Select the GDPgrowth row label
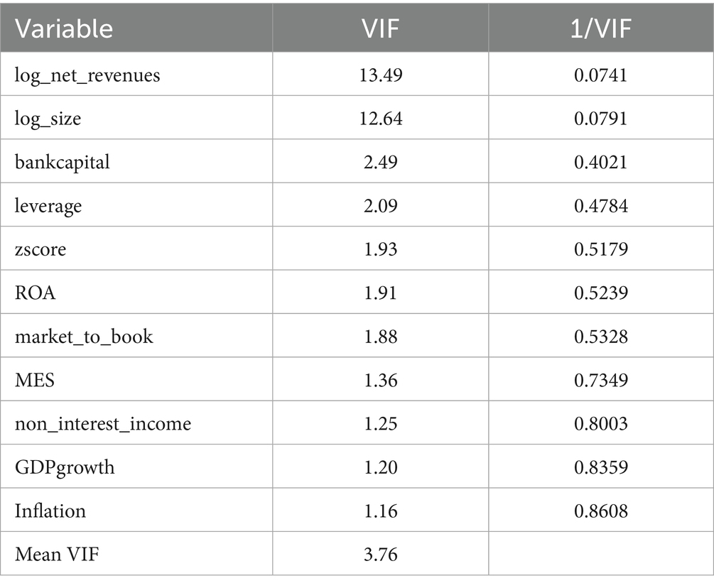 tap(65, 467)
